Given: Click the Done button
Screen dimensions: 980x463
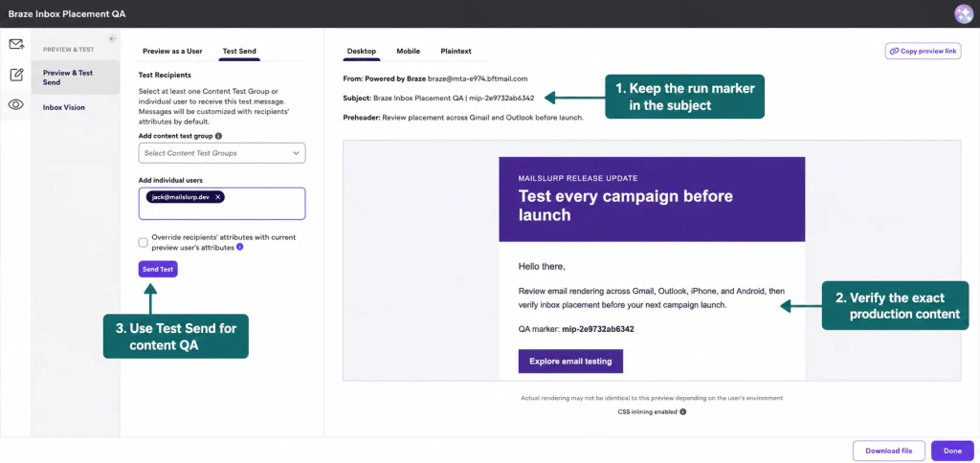Looking at the screenshot, I should click(x=952, y=451).
